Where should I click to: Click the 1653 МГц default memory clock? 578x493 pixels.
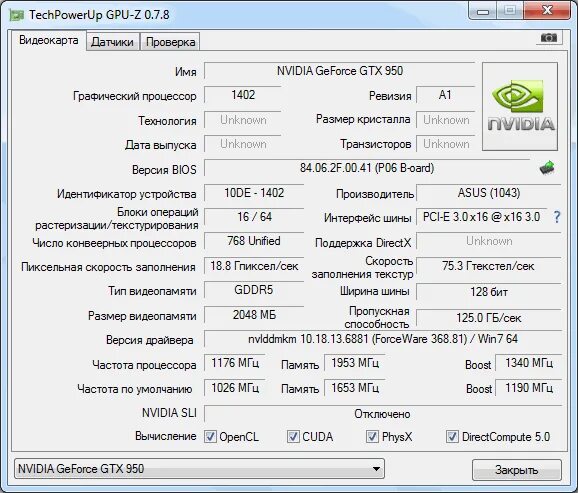[355, 388]
